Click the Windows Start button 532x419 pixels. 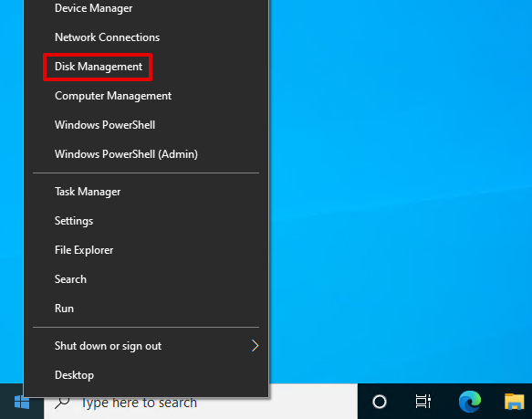[22, 403]
